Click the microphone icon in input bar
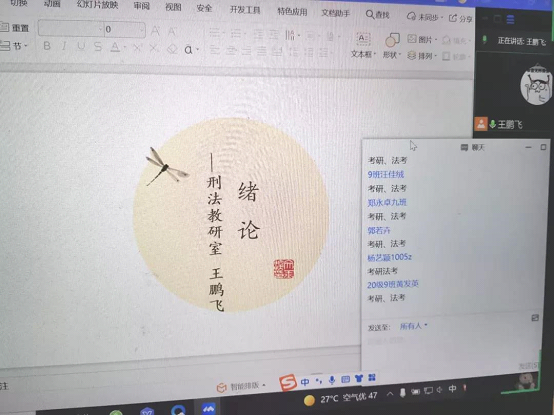 pyautogui.click(x=332, y=380)
